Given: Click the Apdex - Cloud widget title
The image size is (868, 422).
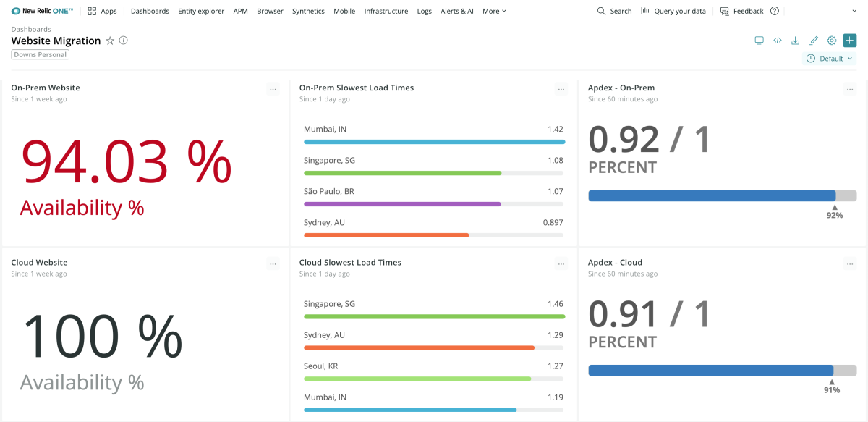Looking at the screenshot, I should tap(615, 263).
